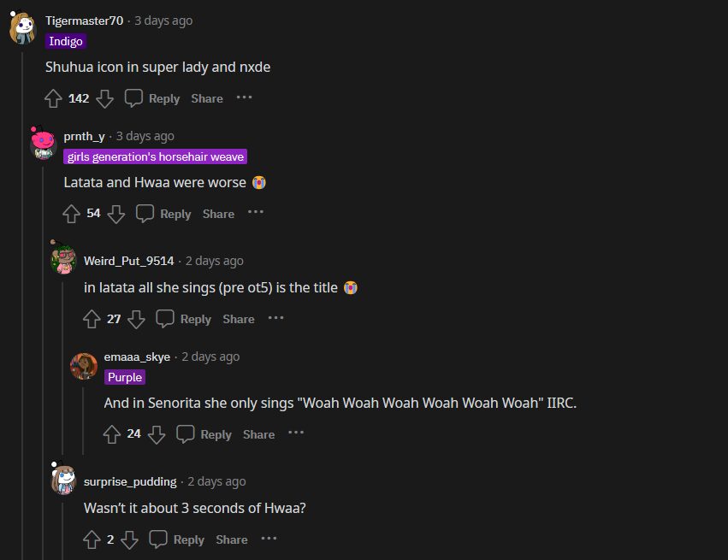The height and width of the screenshot is (560, 728).
Task: Upvote prnth_y's Latata and Hwaa comment
Action: [71, 214]
